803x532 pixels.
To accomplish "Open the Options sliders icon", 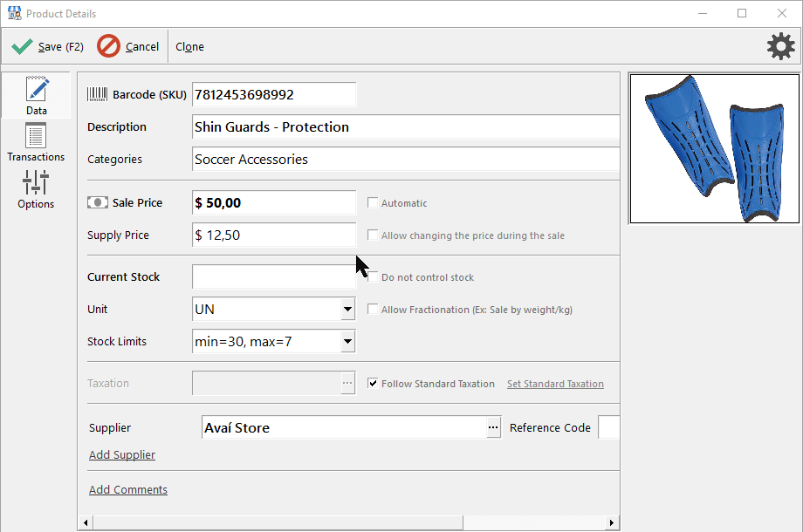I will coord(35,182).
